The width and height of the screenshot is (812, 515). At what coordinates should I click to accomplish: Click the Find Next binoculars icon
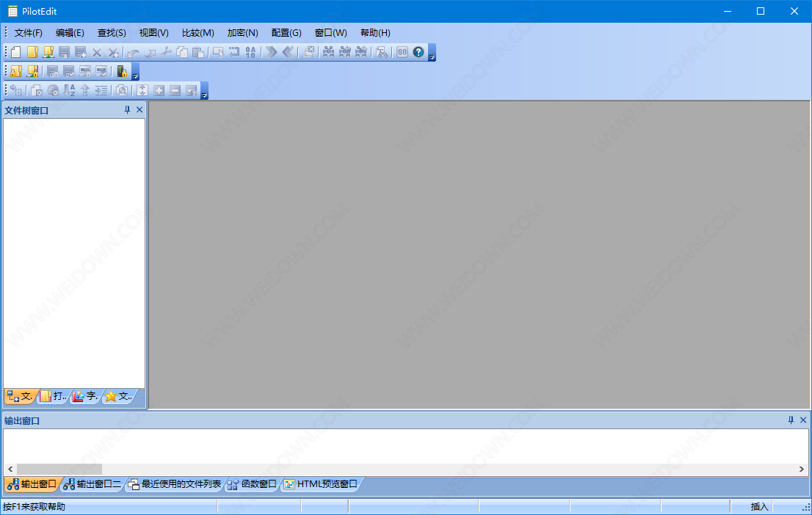[361, 52]
